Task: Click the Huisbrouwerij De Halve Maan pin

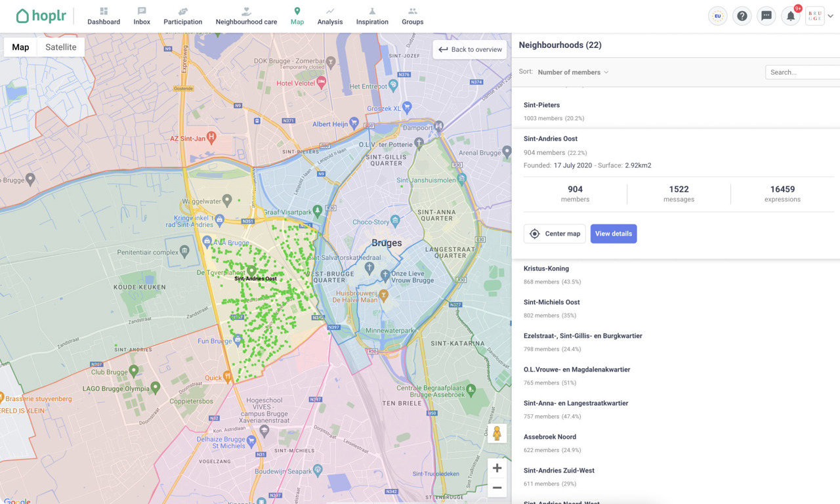Action: point(384,297)
